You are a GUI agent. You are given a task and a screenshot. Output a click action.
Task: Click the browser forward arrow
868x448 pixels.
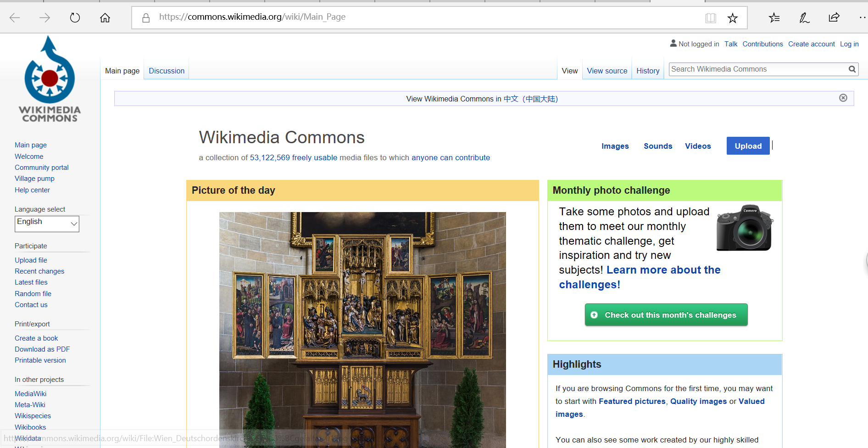pos(45,18)
